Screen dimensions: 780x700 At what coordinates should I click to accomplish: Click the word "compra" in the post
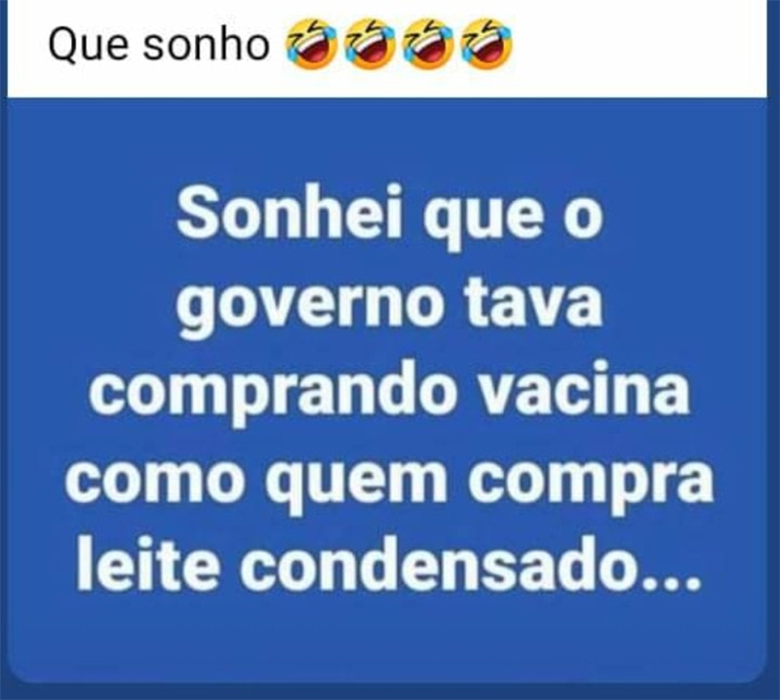591,480
